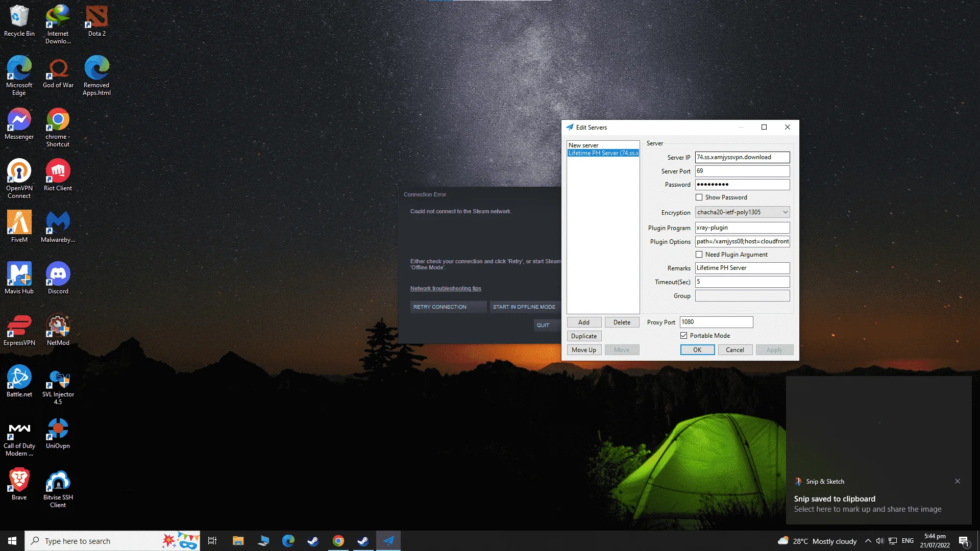Open Mavis Hub desktop shortcut
This screenshot has width=980, height=551.
19,278
